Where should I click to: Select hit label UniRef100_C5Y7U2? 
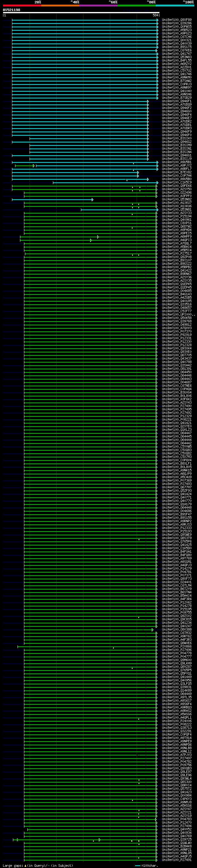176,71
